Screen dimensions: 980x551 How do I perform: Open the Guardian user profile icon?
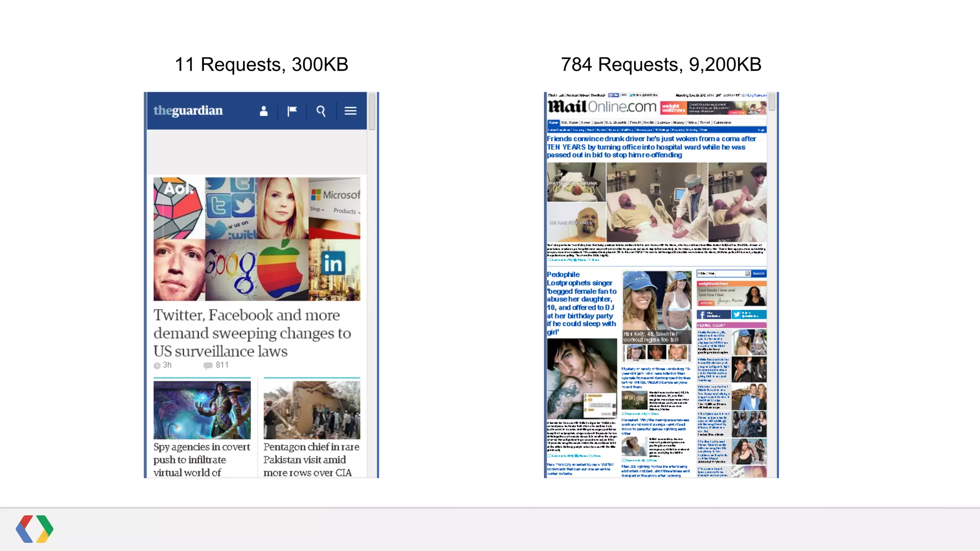pyautogui.click(x=264, y=111)
